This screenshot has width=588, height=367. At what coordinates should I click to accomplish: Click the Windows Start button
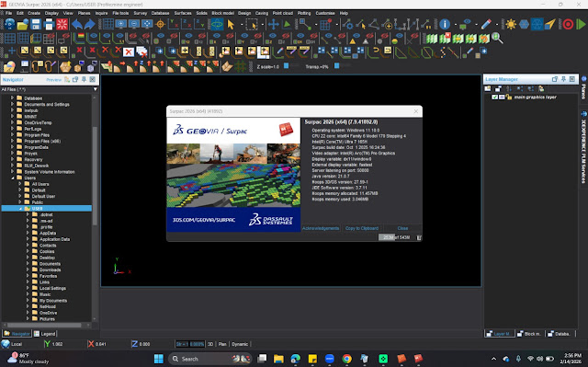coord(159,359)
